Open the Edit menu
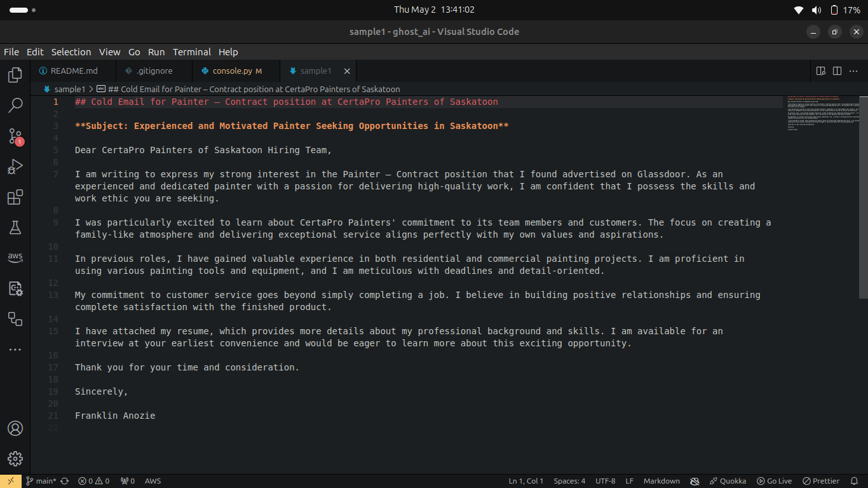Image resolution: width=868 pixels, height=488 pixels. tap(35, 52)
